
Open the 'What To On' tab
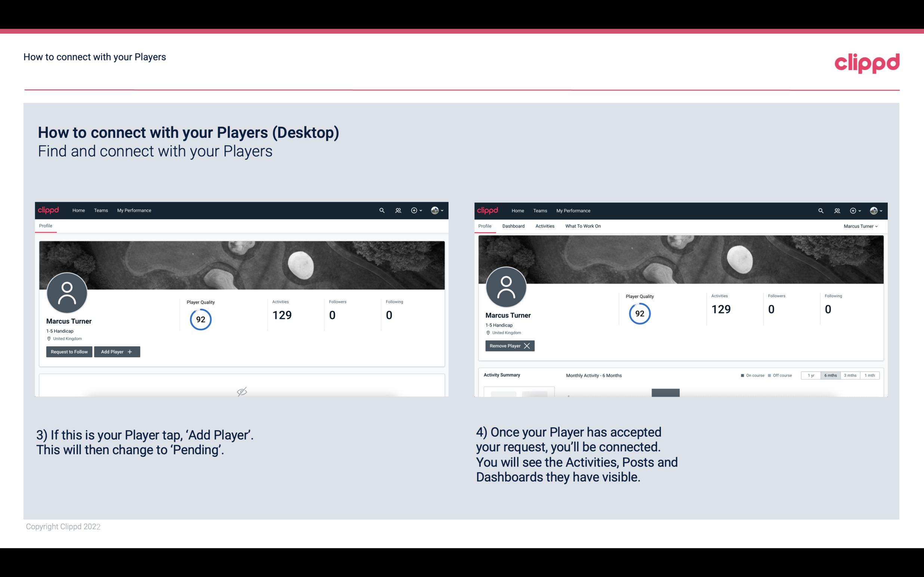pyautogui.click(x=583, y=225)
